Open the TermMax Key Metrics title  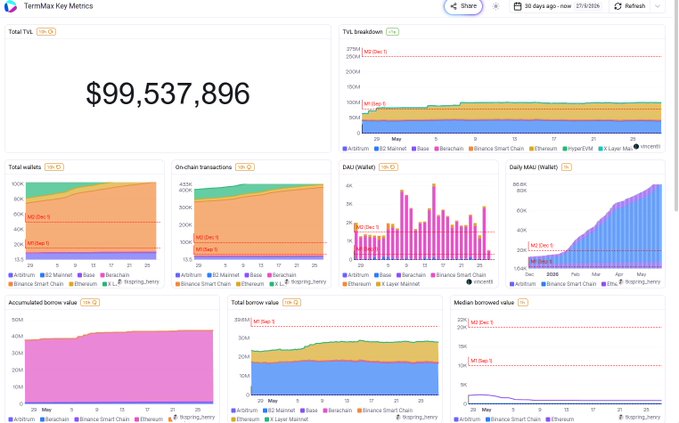(58, 6)
